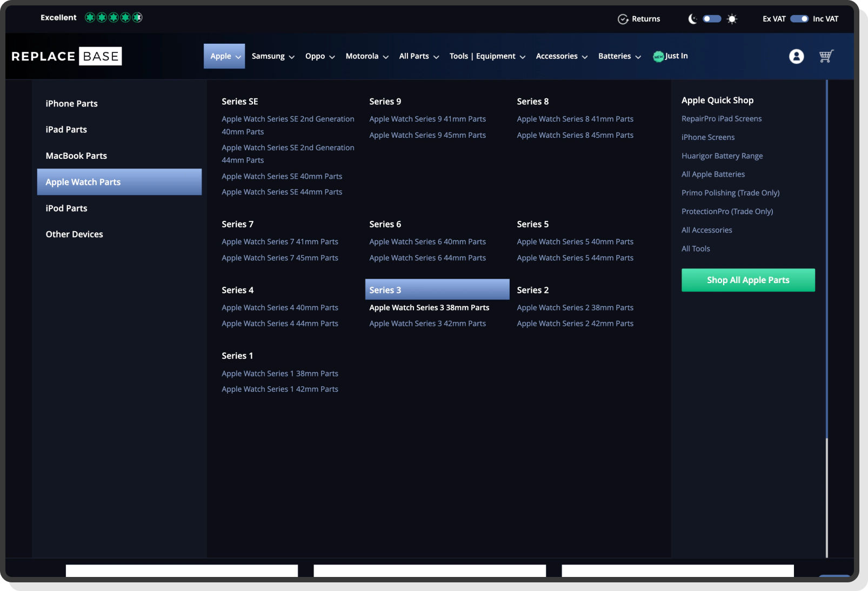The height and width of the screenshot is (591, 868).
Task: Expand the Samsung dropdown
Action: pyautogui.click(x=272, y=56)
